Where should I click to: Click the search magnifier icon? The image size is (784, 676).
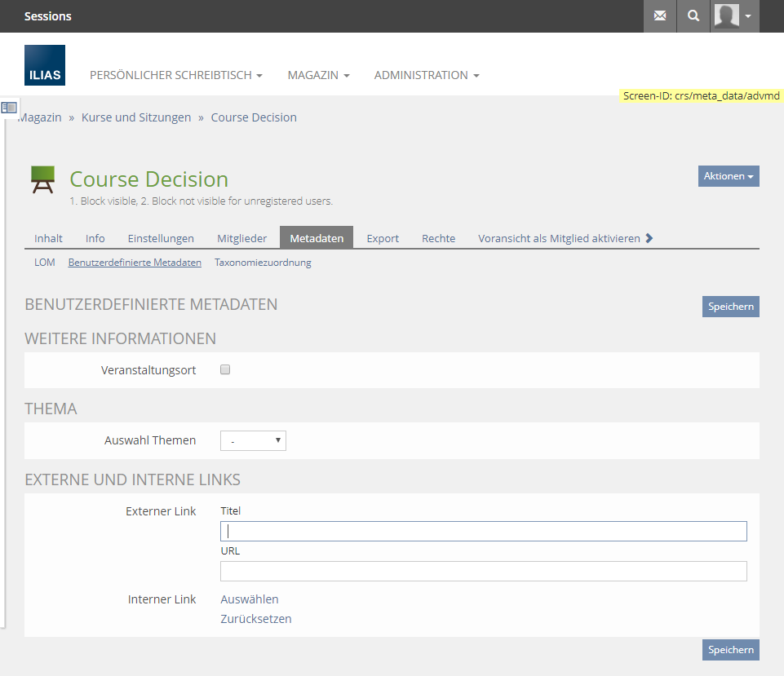click(x=693, y=16)
